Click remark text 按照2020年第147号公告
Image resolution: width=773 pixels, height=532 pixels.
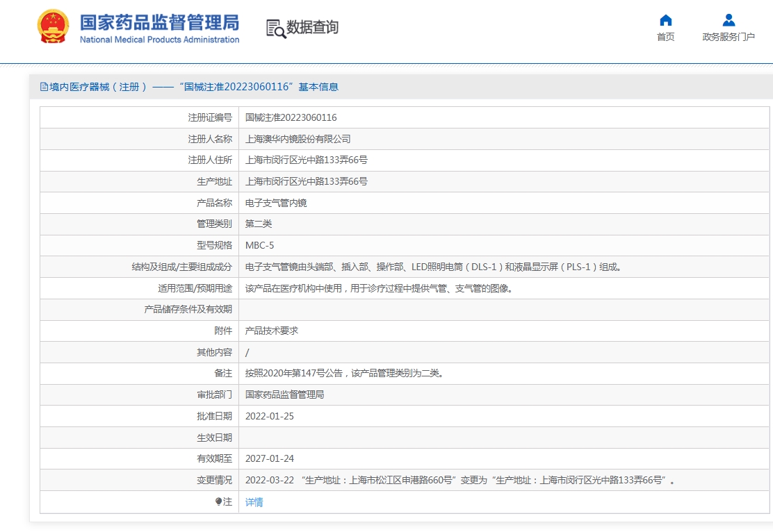click(x=294, y=374)
